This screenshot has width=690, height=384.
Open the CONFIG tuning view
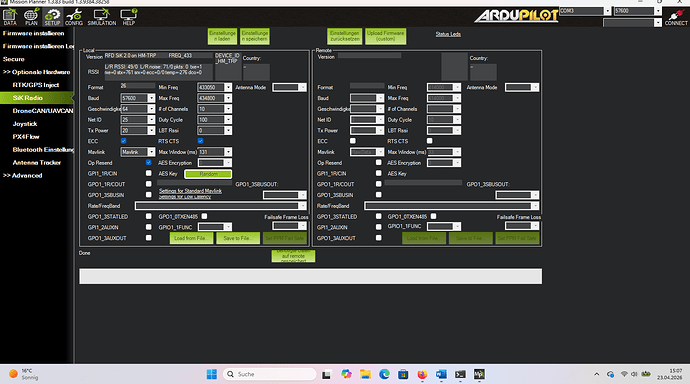click(73, 17)
